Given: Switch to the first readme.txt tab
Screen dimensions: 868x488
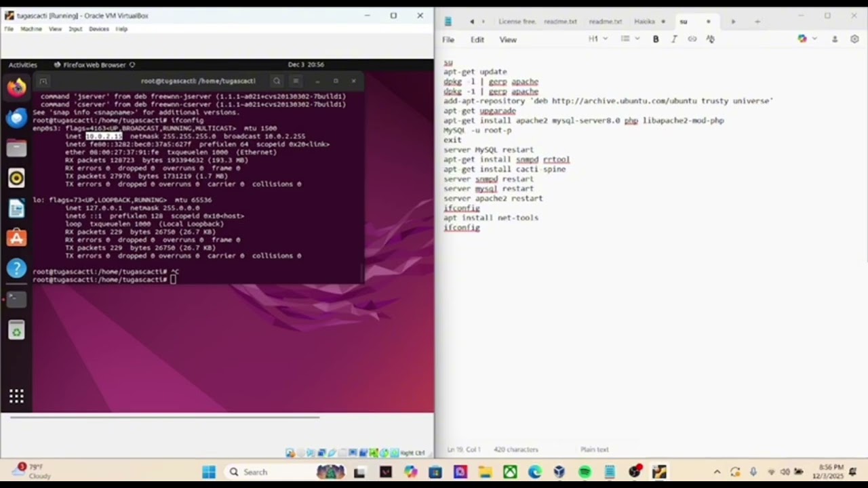Looking at the screenshot, I should pos(560,22).
